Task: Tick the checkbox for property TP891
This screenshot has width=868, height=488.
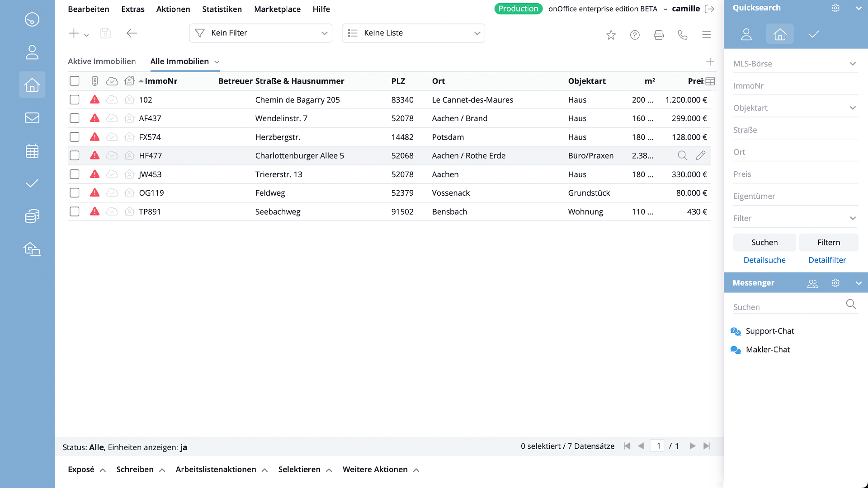Action: pos(75,211)
